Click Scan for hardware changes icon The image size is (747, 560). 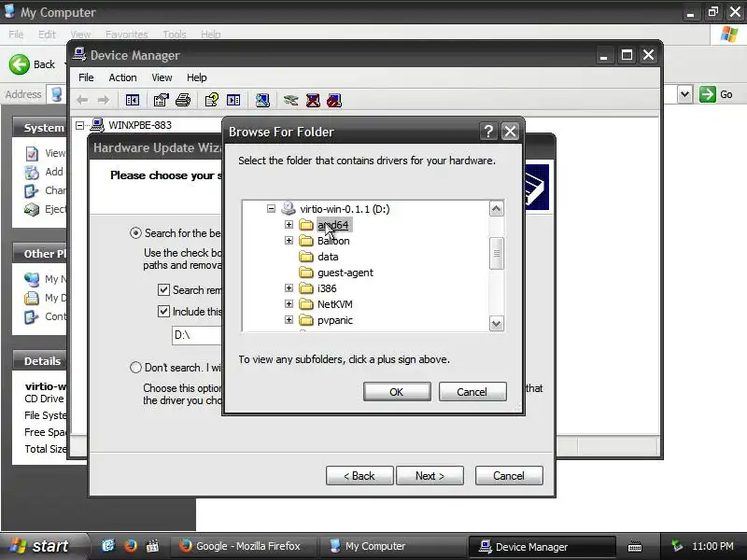click(262, 100)
